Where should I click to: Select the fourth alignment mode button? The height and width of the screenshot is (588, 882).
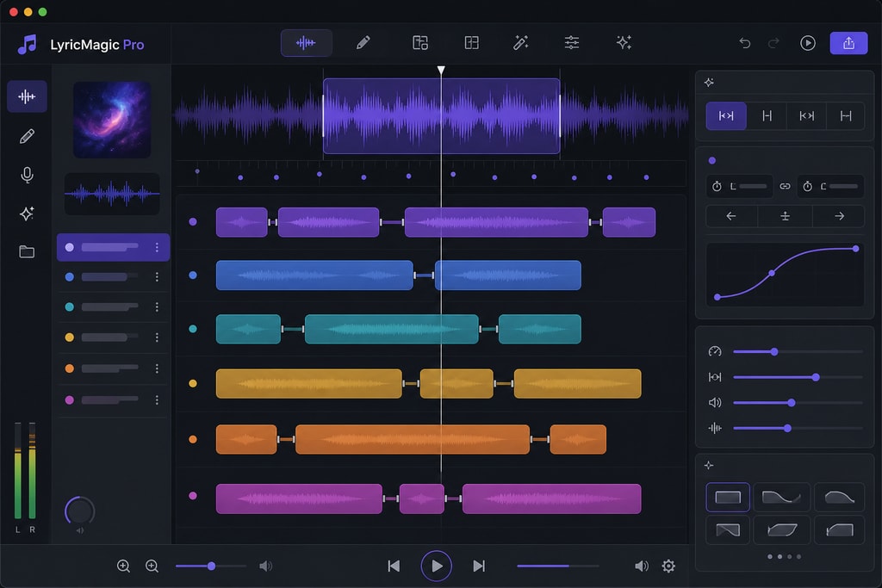pyautogui.click(x=846, y=116)
